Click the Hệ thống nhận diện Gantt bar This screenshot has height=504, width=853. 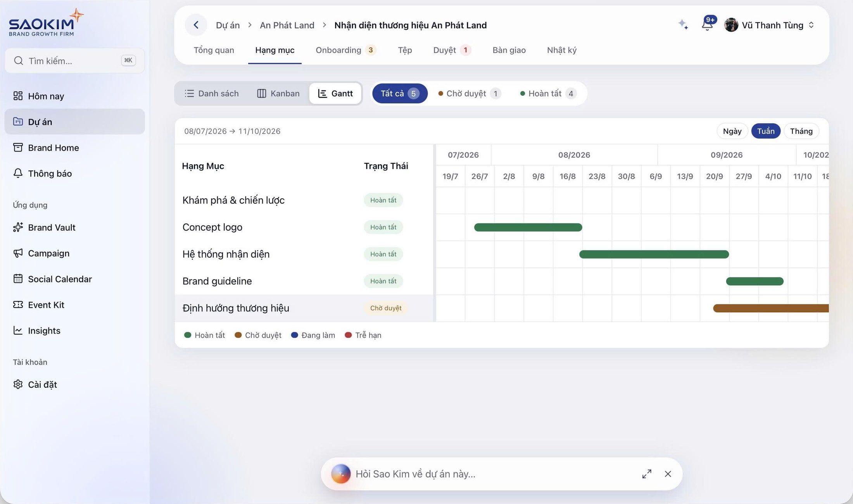654,254
